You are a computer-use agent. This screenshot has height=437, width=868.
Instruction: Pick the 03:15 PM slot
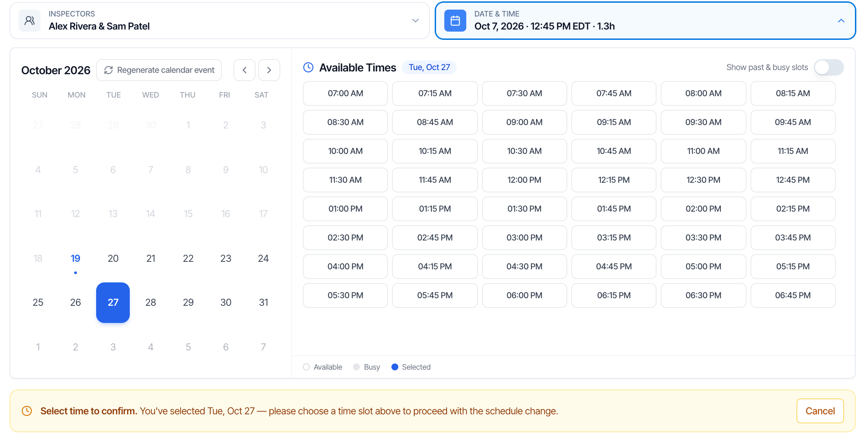point(614,238)
